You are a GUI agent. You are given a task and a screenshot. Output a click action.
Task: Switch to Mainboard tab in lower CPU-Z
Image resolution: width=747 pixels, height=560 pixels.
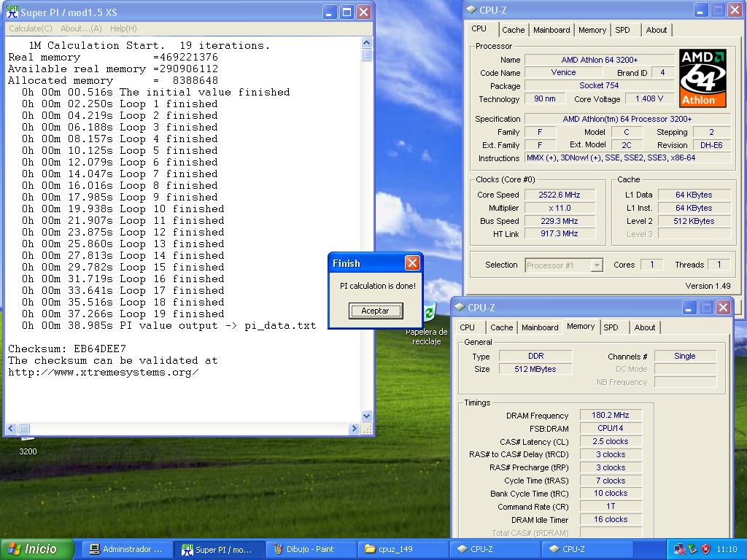pos(540,327)
